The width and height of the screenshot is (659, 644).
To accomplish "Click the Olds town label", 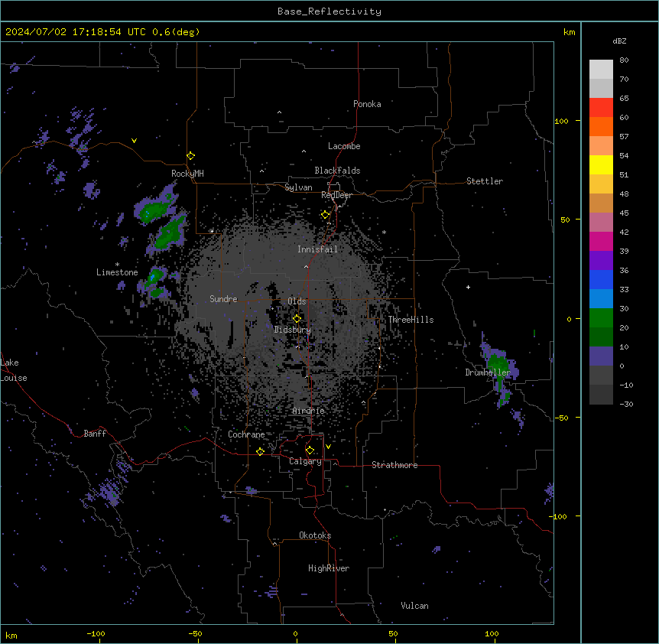I will point(297,301).
